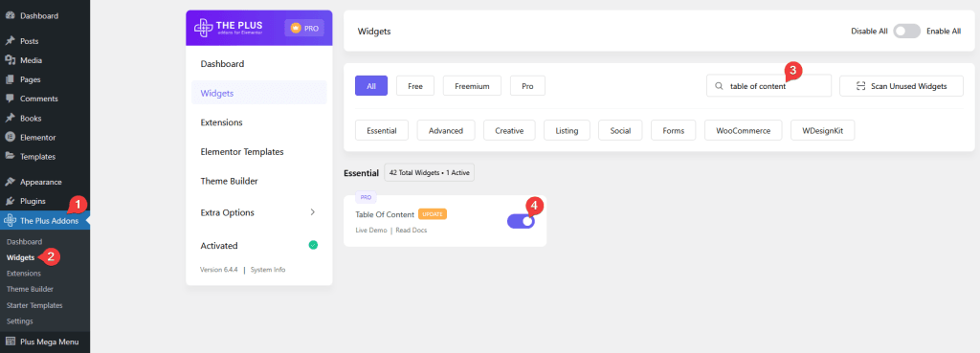Click the Elementor logo icon
Screen dimensions: 980x353
[10, 137]
